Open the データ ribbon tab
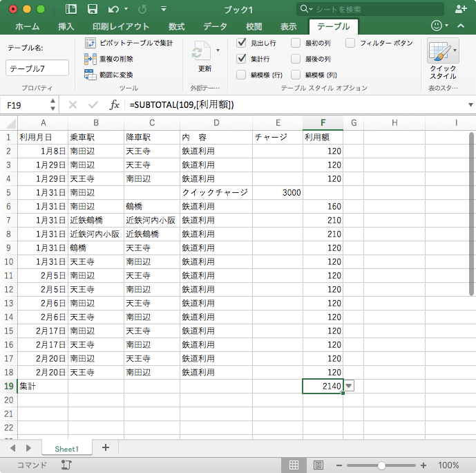 point(216,27)
